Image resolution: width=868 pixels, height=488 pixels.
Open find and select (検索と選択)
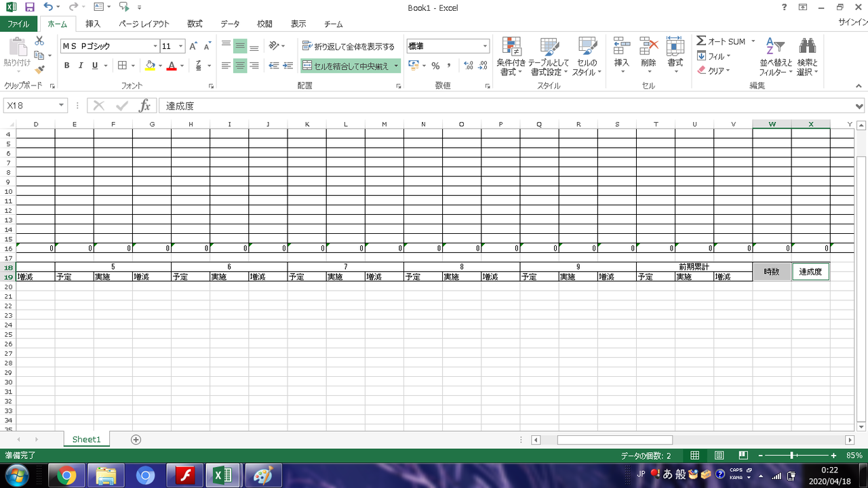807,56
